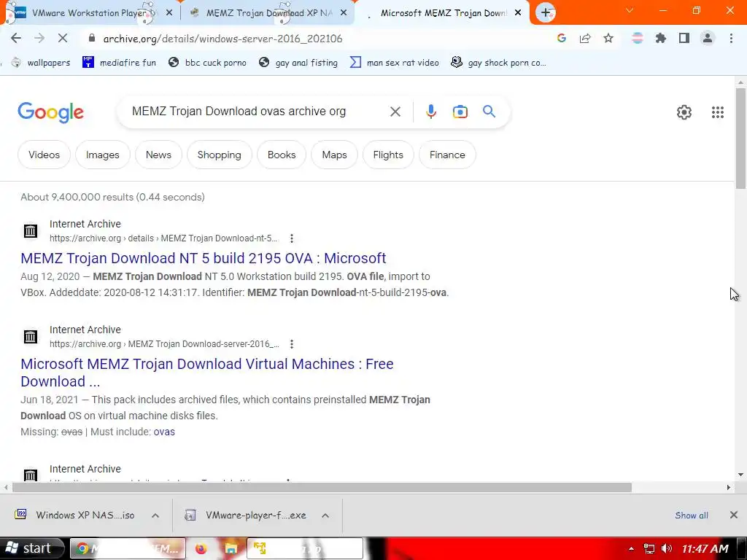The height and width of the screenshot is (560, 747).
Task: Open the mediafire fun bookmark
Action: click(119, 63)
